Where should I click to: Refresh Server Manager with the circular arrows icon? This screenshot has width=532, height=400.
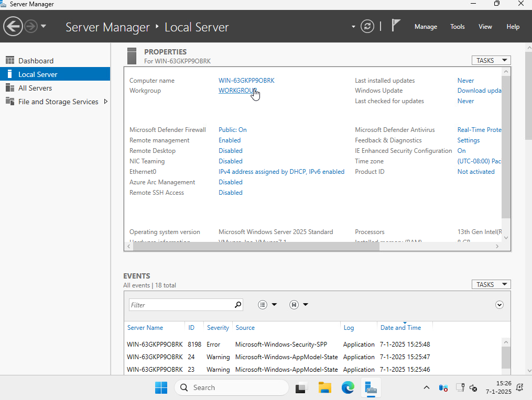click(x=367, y=27)
